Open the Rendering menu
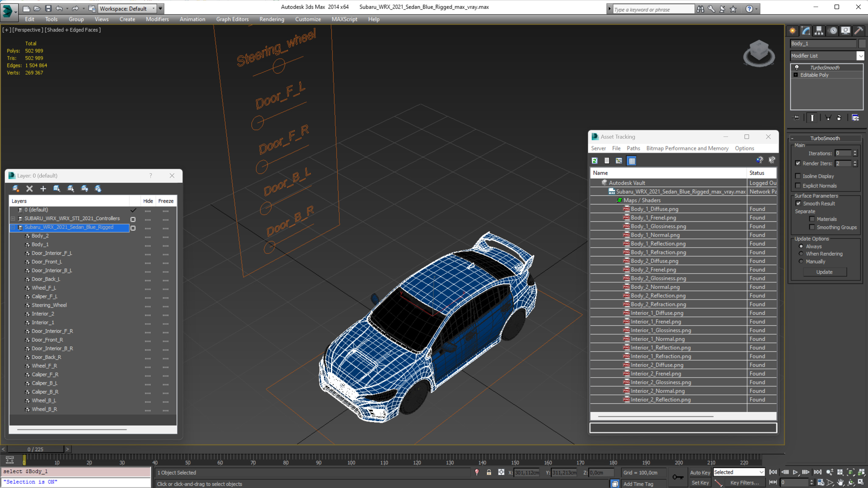The height and width of the screenshot is (488, 868). tap(272, 19)
